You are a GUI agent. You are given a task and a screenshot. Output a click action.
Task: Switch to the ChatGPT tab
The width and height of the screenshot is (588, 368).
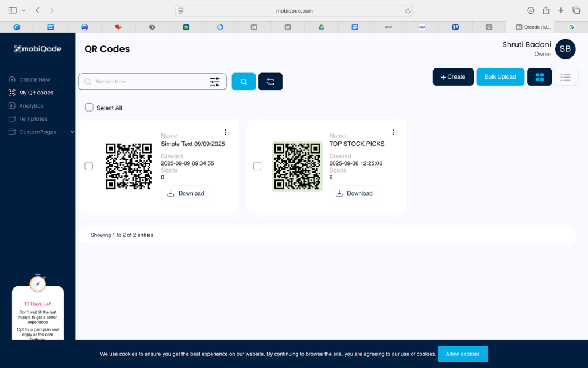(x=152, y=27)
